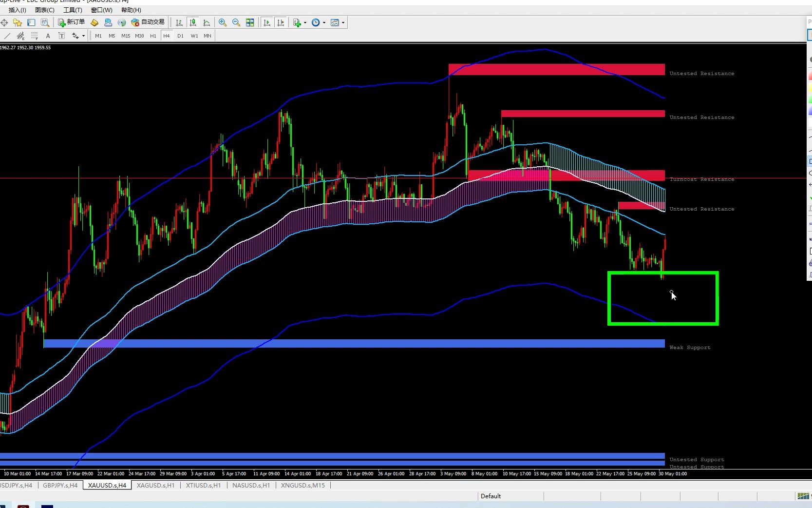Open the Signals green radio icon
This screenshot has height=508, width=812.
coord(122,22)
